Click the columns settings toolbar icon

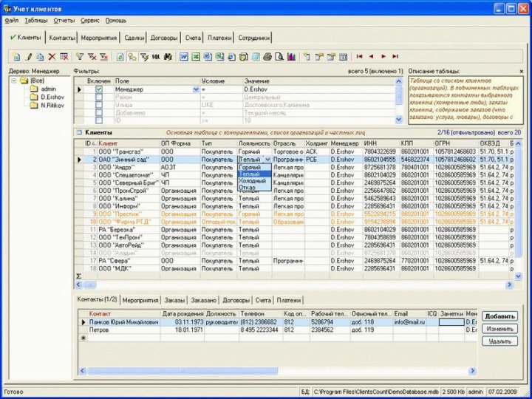coord(343,57)
